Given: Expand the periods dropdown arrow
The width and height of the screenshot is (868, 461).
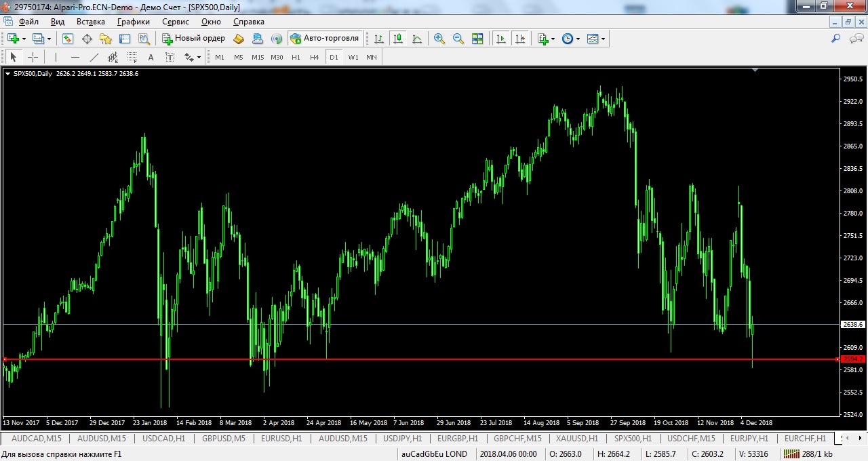Looking at the screenshot, I should 578,39.
